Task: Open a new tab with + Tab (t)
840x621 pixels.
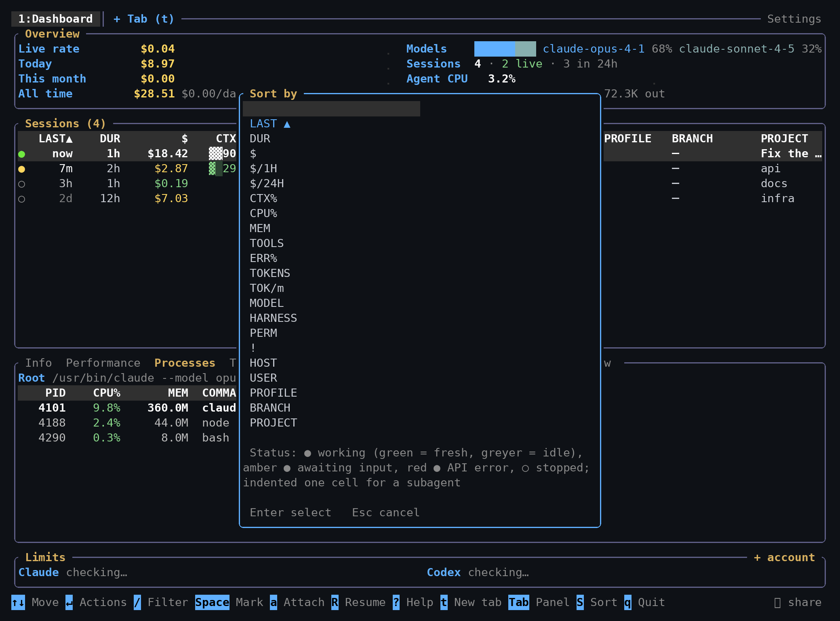Action: (143, 19)
